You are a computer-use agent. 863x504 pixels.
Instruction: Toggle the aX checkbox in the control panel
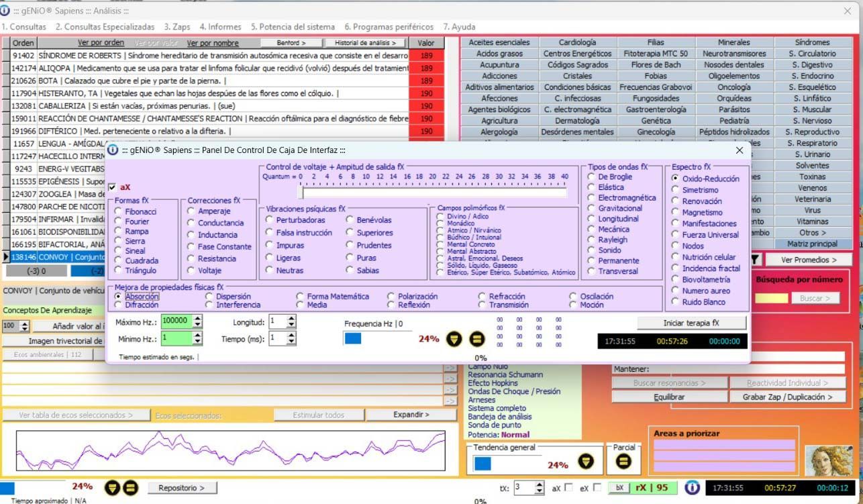tap(112, 187)
